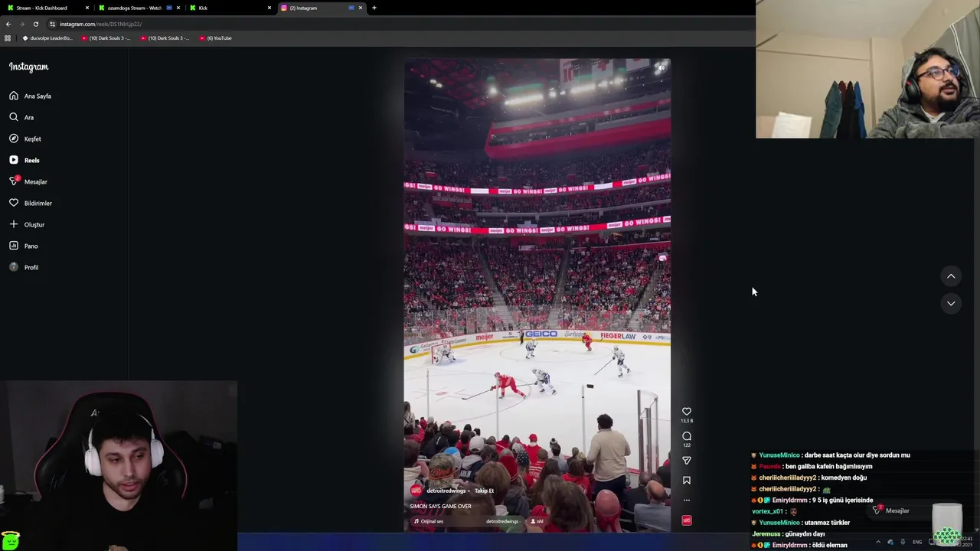
Task: Show hidden tray icons chevron in taskbar
Action: click(878, 542)
